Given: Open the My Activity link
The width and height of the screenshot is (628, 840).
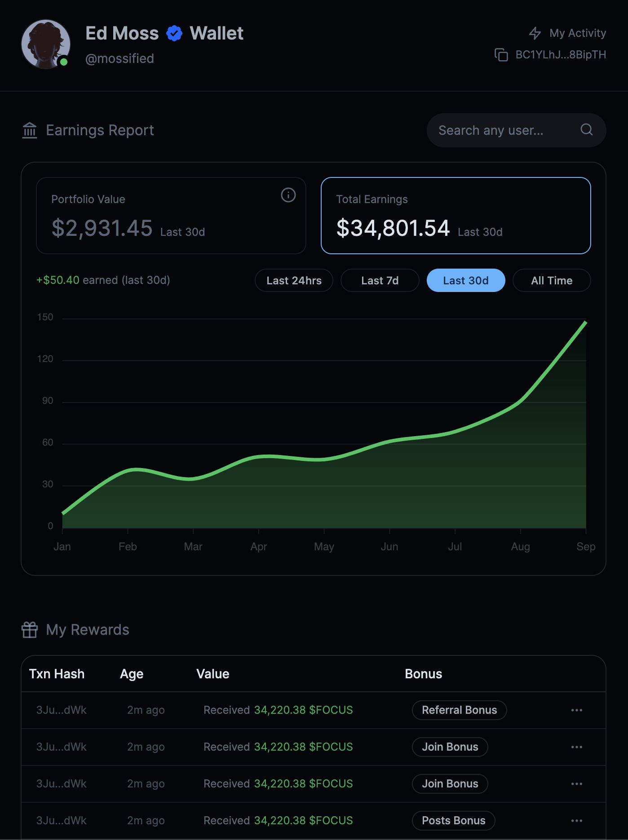Looking at the screenshot, I should click(577, 33).
